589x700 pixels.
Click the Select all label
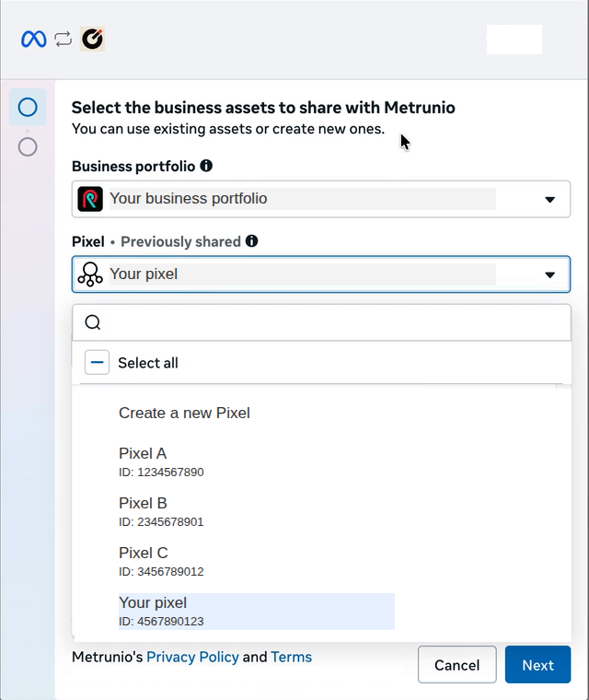tap(148, 363)
